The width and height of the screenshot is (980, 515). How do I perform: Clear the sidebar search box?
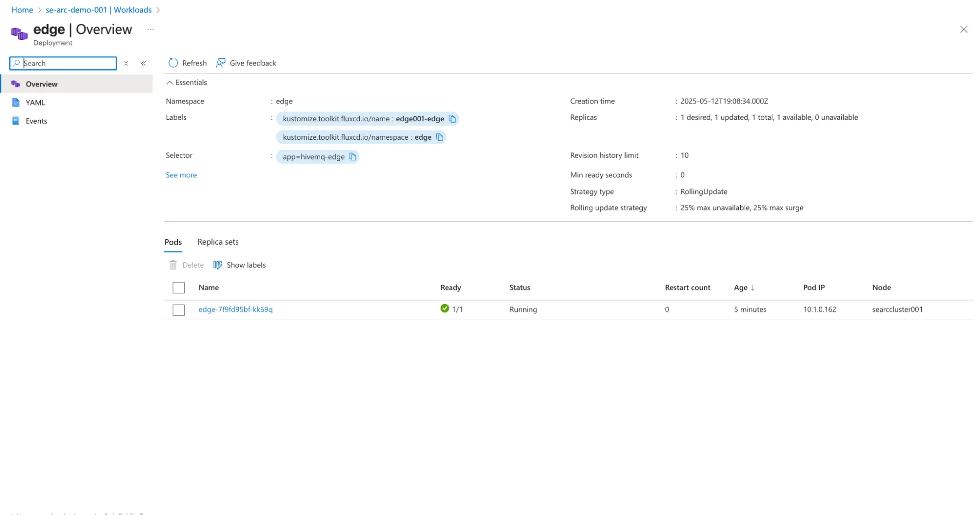pyautogui.click(x=126, y=63)
